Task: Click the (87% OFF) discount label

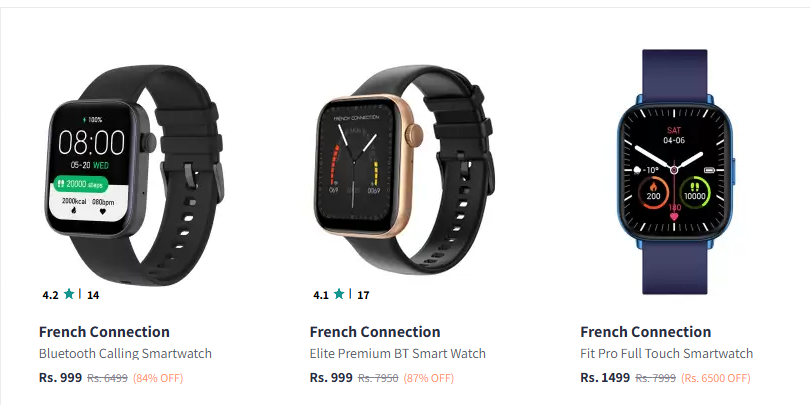Action: pyautogui.click(x=429, y=378)
